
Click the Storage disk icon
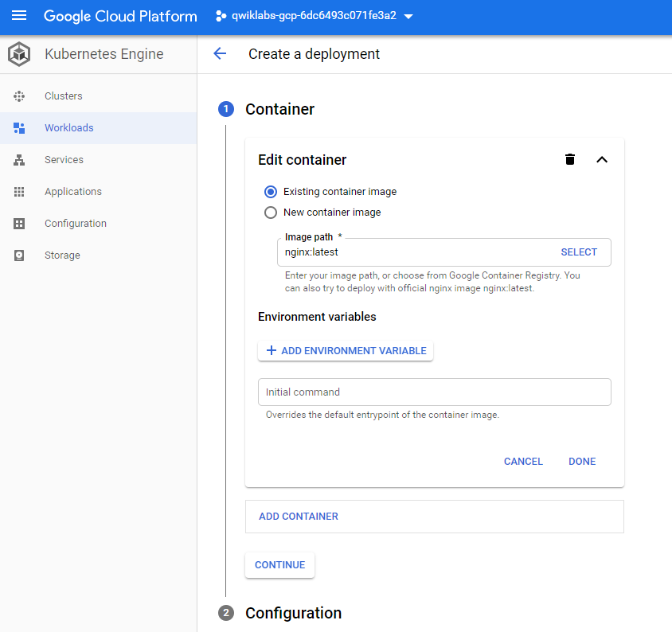coord(19,256)
